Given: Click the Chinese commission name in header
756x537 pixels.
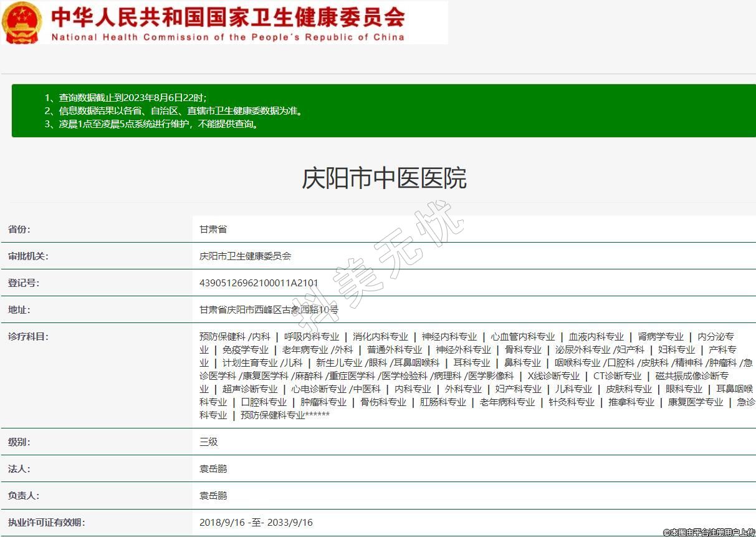Looking at the screenshot, I should pos(227,16).
